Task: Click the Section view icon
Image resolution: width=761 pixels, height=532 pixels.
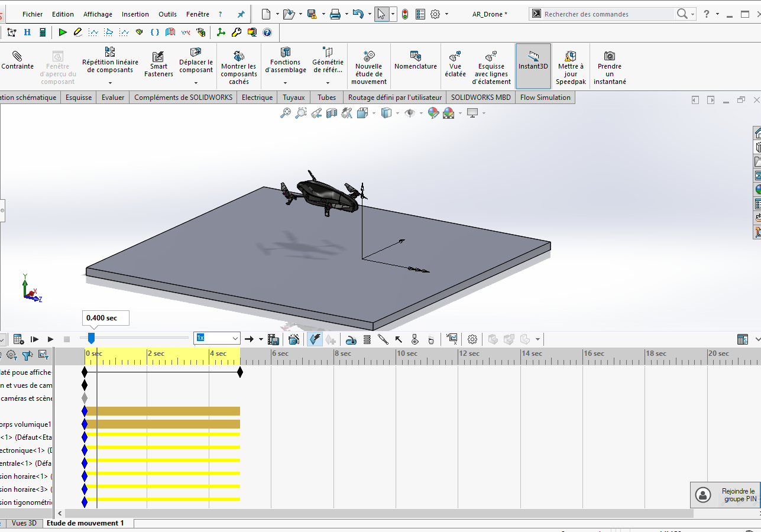Action: tap(332, 112)
